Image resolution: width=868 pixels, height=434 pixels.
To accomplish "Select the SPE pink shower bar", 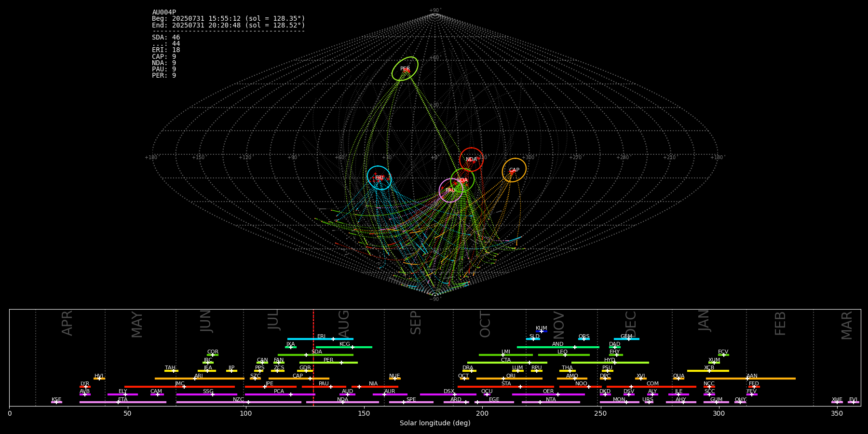I will coord(411,402).
